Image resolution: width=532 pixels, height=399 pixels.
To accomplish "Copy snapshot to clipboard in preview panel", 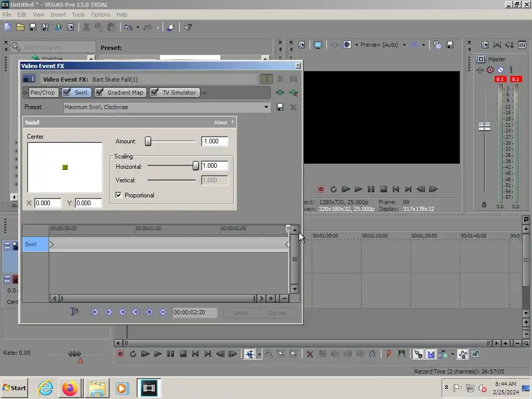I will tap(437, 45).
